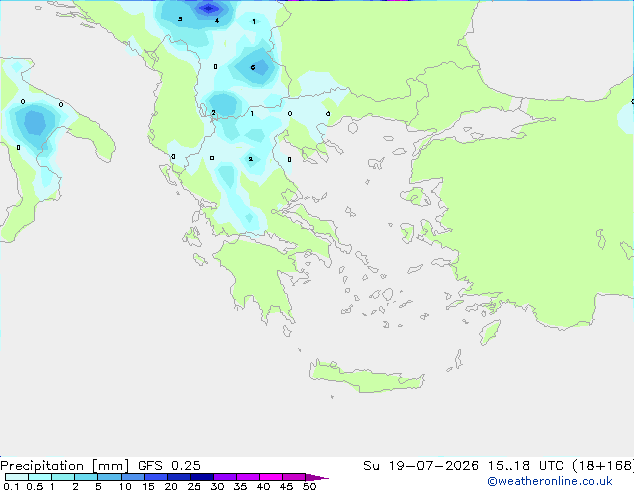
Task: Select the '15..18 UTC' time range text
Action: 525,466
